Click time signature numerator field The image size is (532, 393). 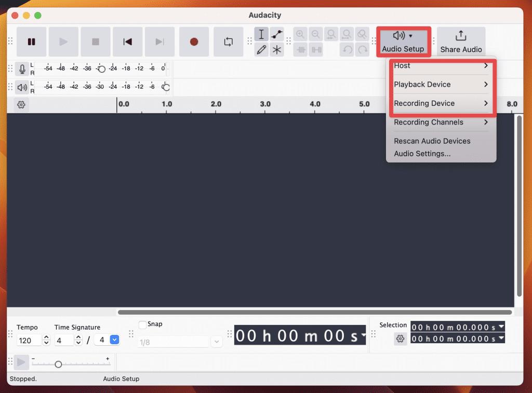[64, 341]
